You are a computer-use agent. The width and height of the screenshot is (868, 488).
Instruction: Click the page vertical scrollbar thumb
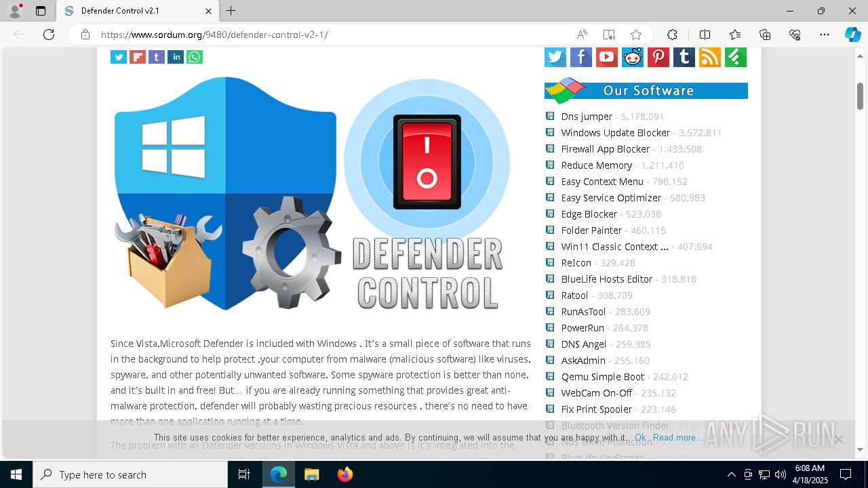[860, 95]
